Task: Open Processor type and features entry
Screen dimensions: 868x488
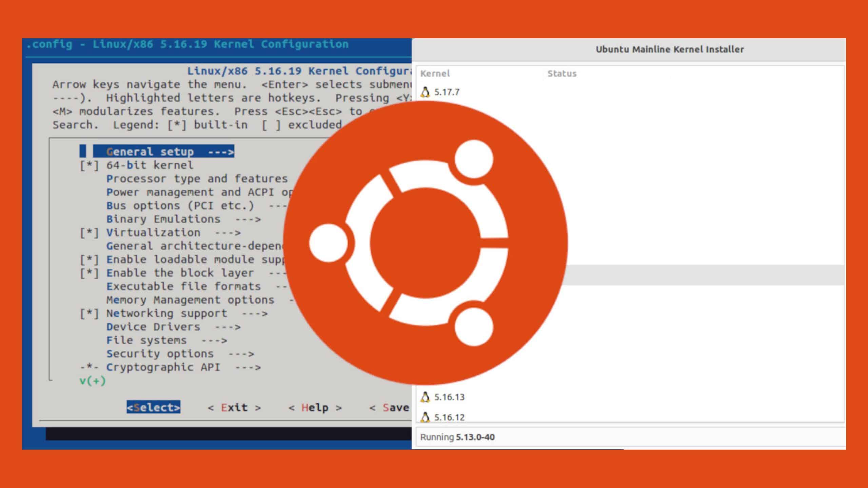Action: pyautogui.click(x=197, y=179)
